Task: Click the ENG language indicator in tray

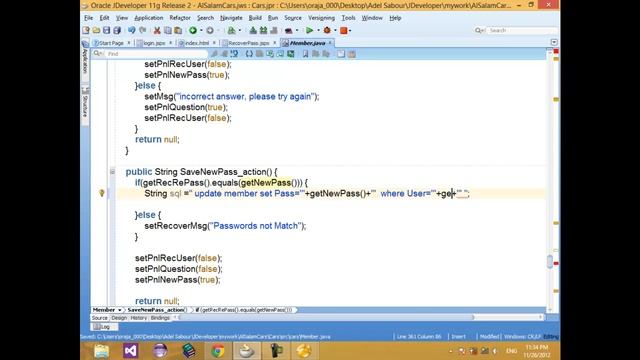Action: [511, 351]
